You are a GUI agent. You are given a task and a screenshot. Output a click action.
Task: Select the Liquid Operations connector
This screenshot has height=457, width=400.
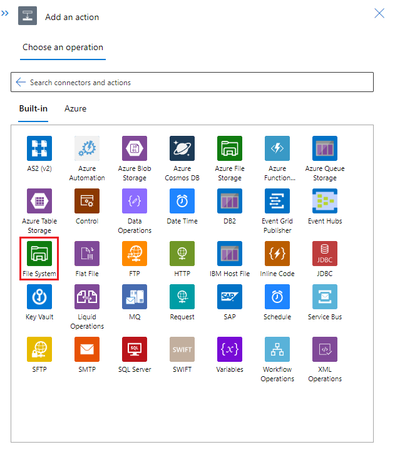87,297
